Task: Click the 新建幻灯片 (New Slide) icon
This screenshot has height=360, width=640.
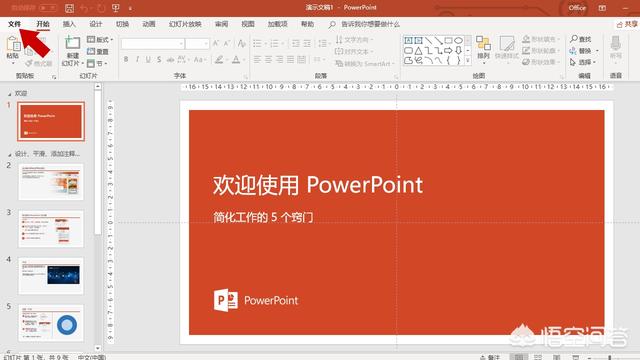Action: (x=72, y=43)
